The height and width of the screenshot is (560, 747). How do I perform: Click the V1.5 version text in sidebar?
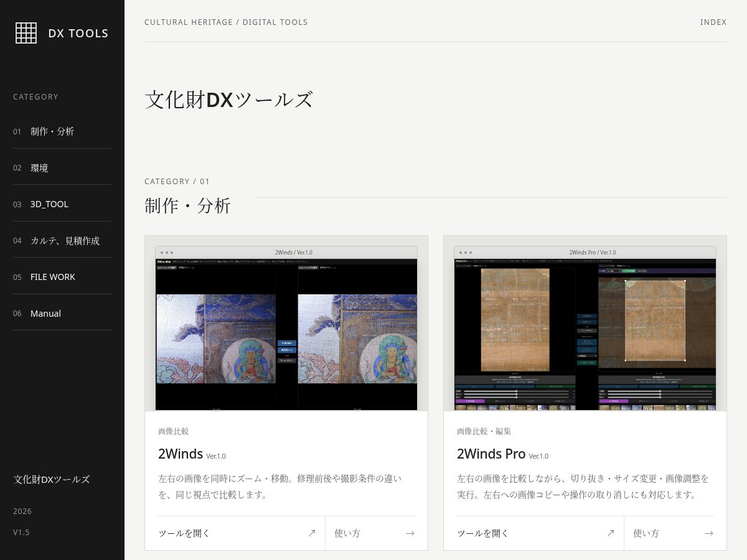pyautogui.click(x=21, y=533)
